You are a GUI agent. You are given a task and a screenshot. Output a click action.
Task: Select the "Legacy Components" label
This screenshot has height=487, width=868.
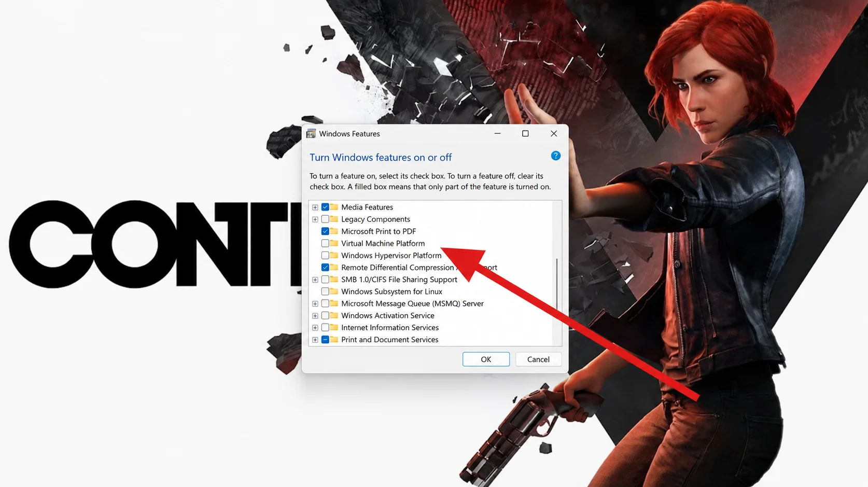(375, 219)
